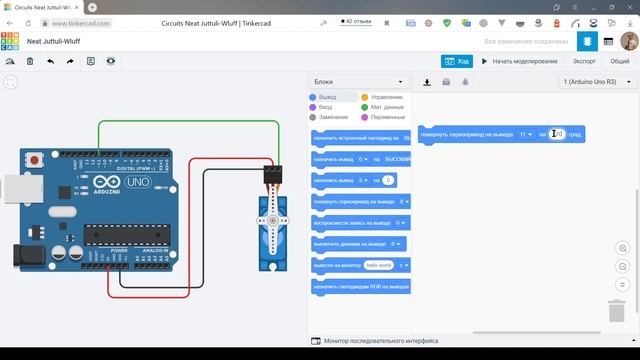This screenshot has width=640, height=360.
Task: Select the RGB LED block in the palette
Action: click(x=361, y=287)
